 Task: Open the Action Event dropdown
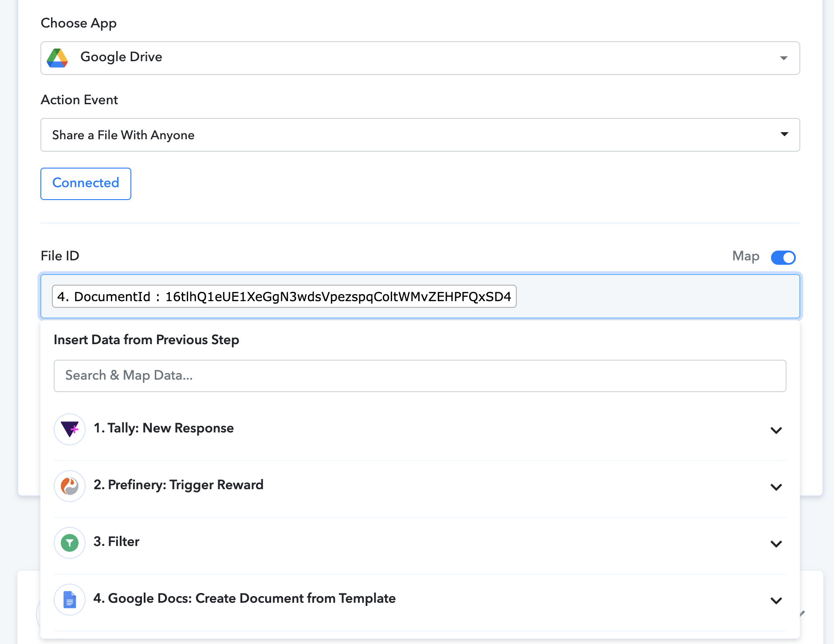420,135
